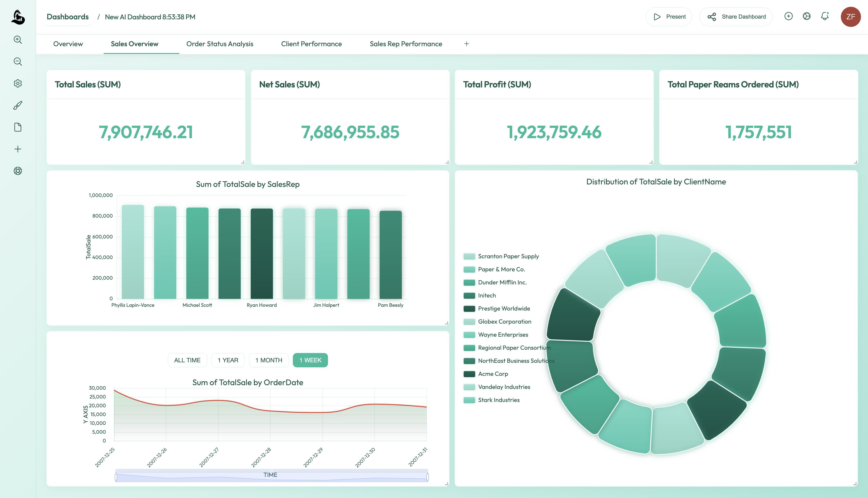The height and width of the screenshot is (498, 868).
Task: Open the ZF user avatar menu
Action: click(850, 17)
